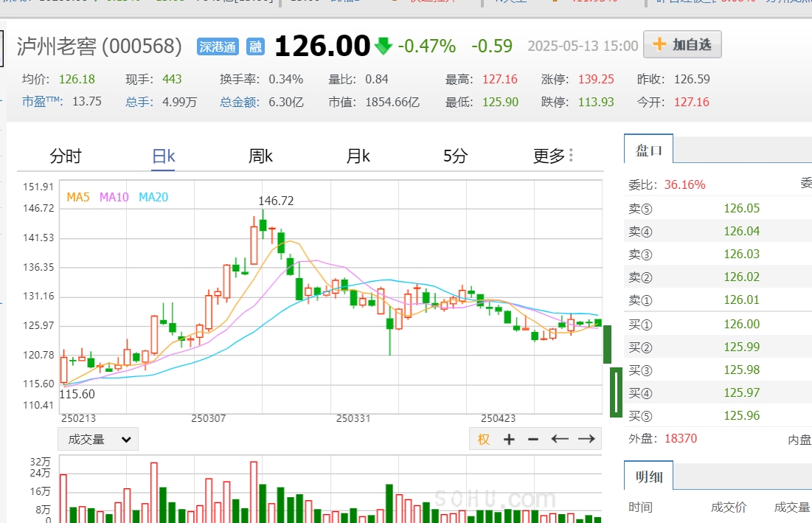Click the timestamp 2025-05-13 15:00

(583, 46)
